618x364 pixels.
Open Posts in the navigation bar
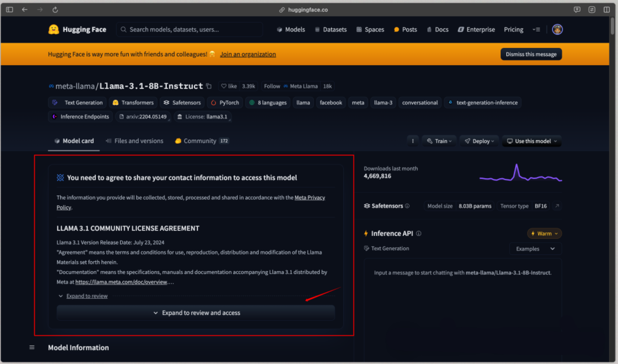coord(406,29)
